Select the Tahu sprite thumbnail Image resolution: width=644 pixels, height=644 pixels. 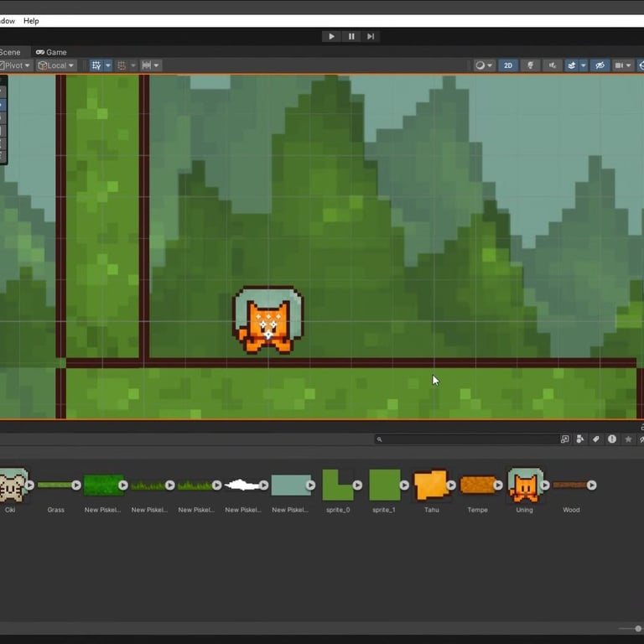tap(431, 485)
